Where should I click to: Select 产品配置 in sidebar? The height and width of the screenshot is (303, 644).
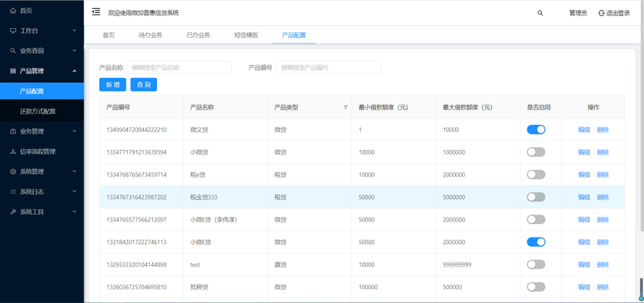(42, 91)
